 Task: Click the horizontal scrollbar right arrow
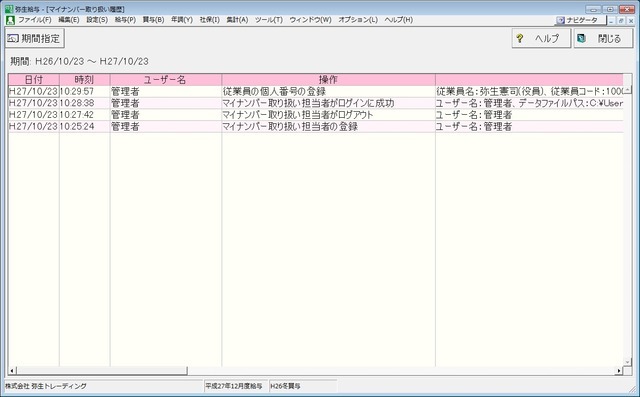pyautogui.click(x=619, y=370)
